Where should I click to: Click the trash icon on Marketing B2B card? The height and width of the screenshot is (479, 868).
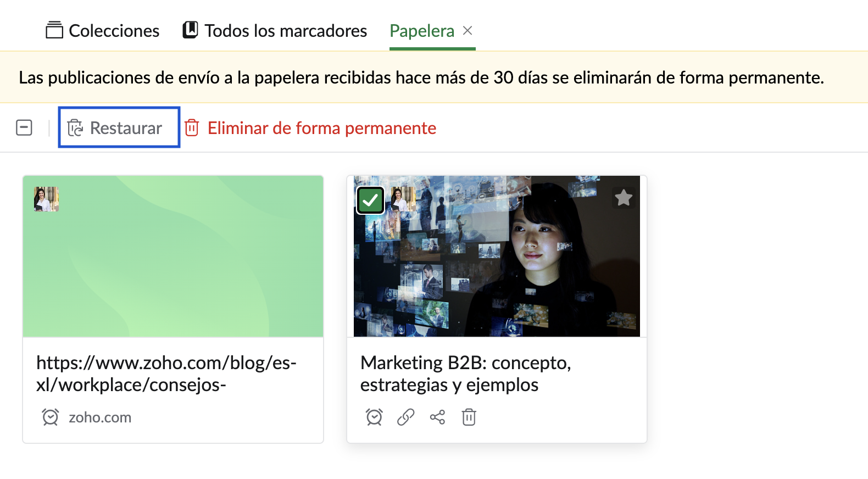[469, 417]
